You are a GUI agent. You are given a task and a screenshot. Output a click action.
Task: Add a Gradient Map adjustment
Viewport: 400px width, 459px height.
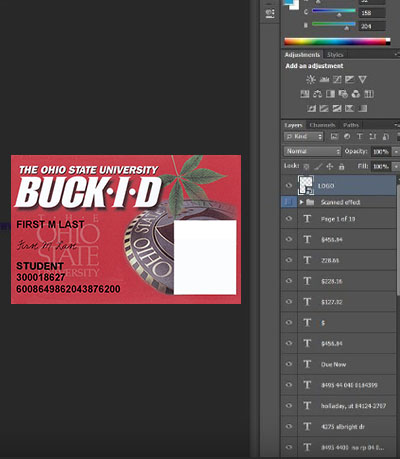[363, 108]
